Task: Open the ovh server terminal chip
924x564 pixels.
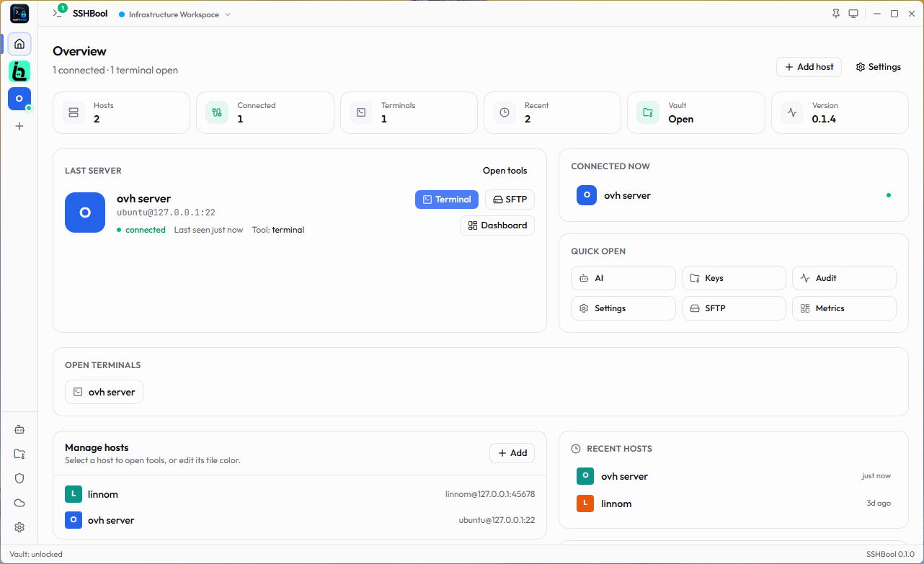Action: (104, 392)
